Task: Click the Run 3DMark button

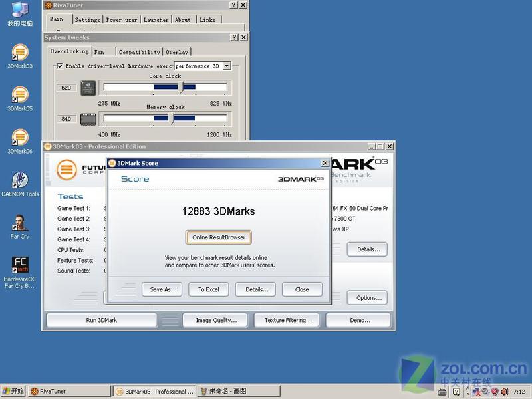Action: (102, 320)
